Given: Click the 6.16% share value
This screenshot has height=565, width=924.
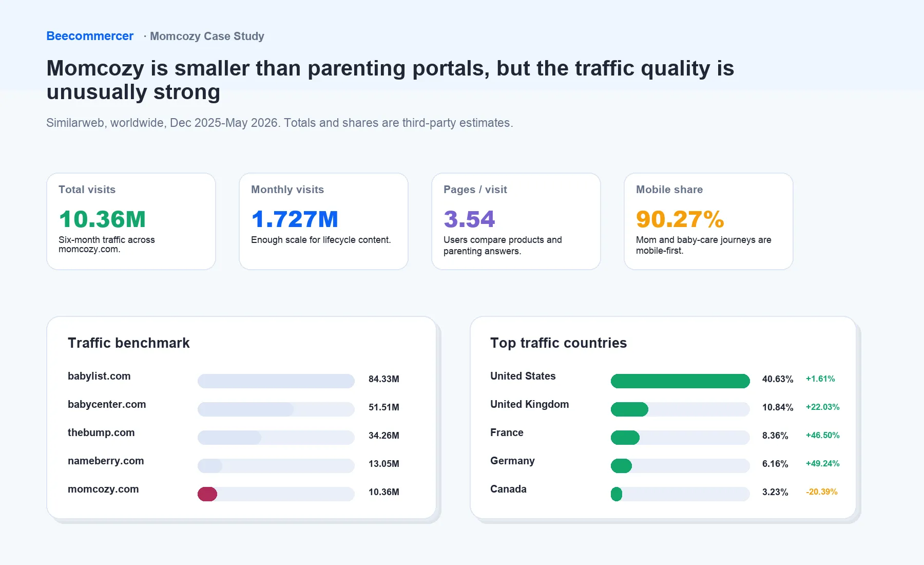Looking at the screenshot, I should click(x=775, y=464).
